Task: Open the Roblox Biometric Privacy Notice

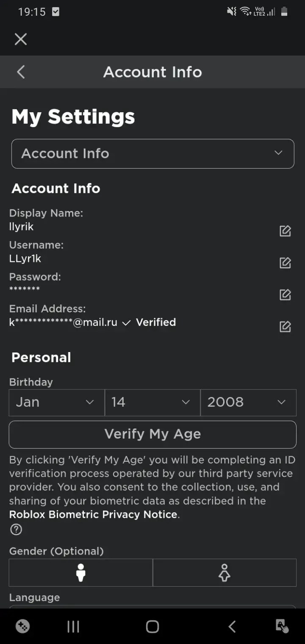Action: pos(93,515)
